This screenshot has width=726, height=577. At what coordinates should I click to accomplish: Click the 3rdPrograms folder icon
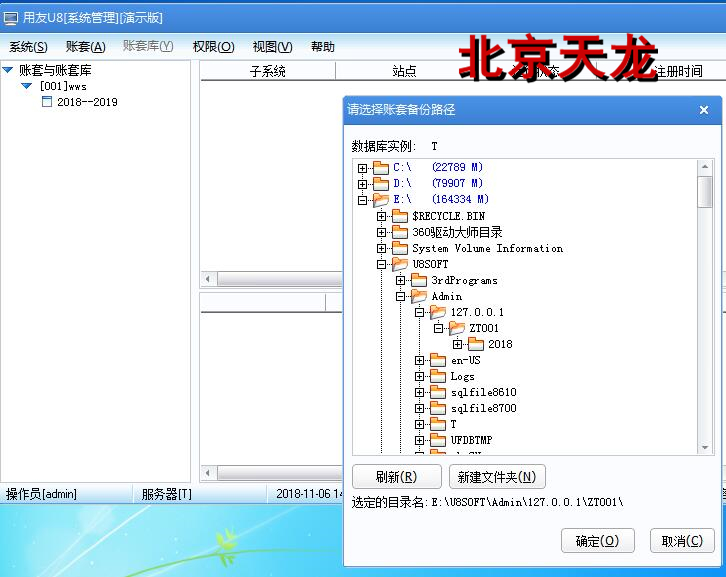419,280
